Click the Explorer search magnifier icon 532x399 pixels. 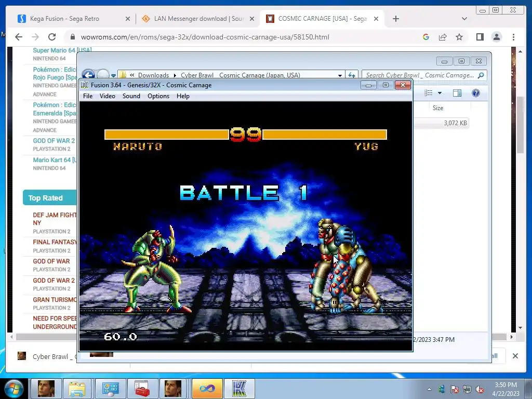[x=481, y=75]
